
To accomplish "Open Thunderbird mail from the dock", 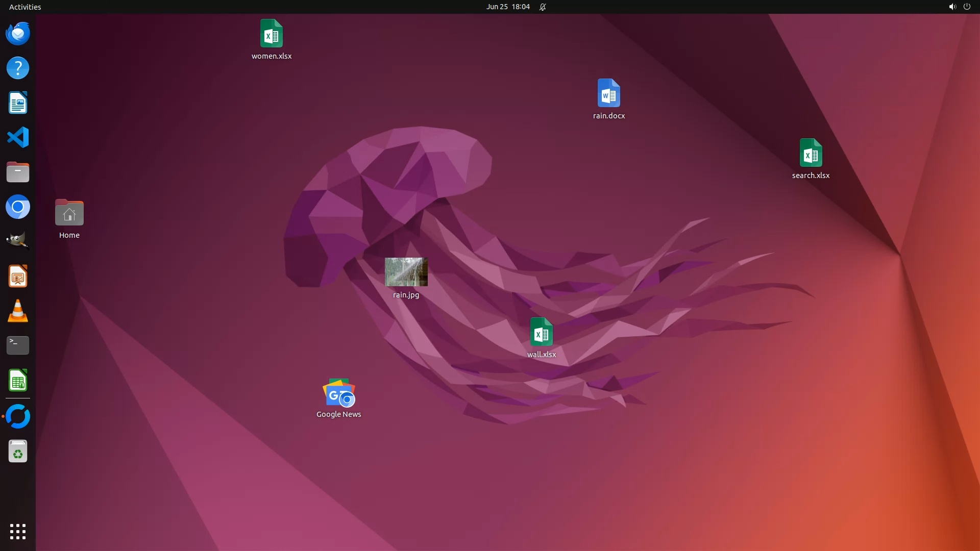I will click(x=18, y=34).
